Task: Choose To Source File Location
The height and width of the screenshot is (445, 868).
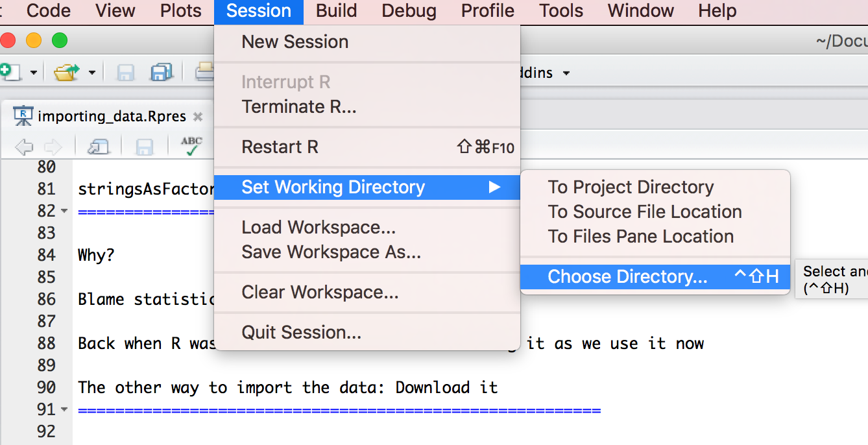Action: pos(644,211)
